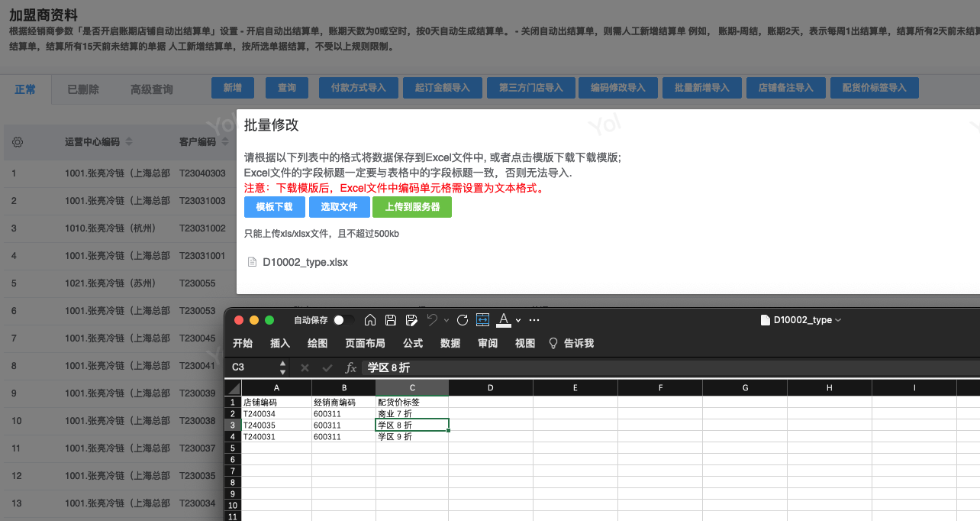Click the font color A swatch

point(503,320)
